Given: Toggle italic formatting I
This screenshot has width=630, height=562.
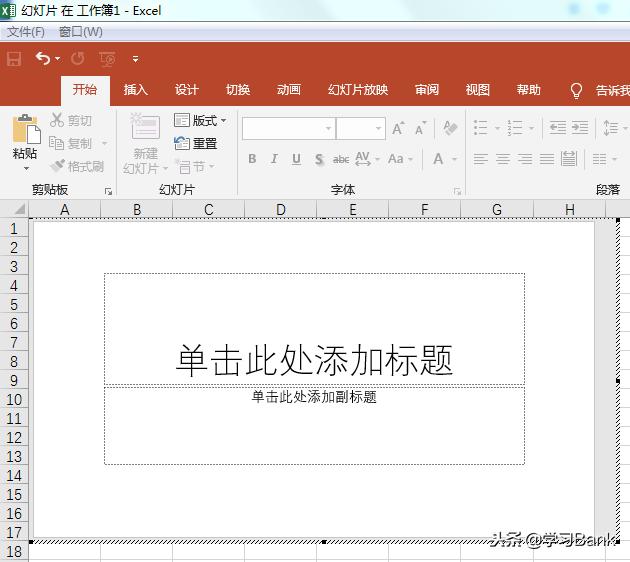Looking at the screenshot, I should pos(274,159).
